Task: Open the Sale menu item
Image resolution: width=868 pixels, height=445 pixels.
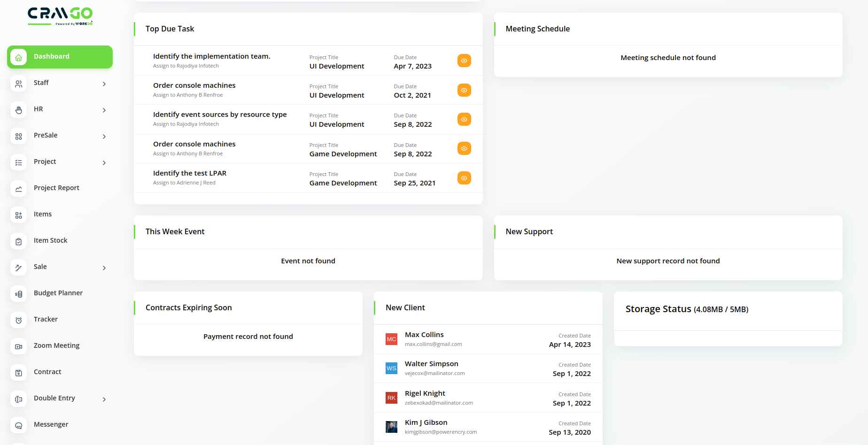Action: point(40,267)
